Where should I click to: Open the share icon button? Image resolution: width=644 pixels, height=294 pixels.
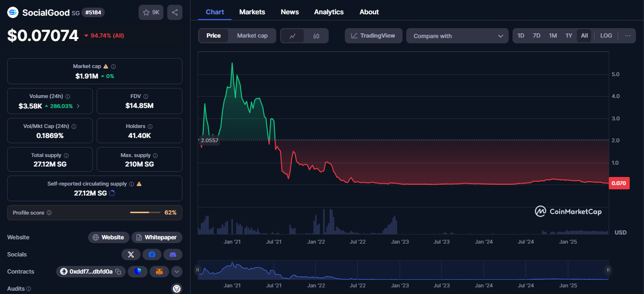175,12
